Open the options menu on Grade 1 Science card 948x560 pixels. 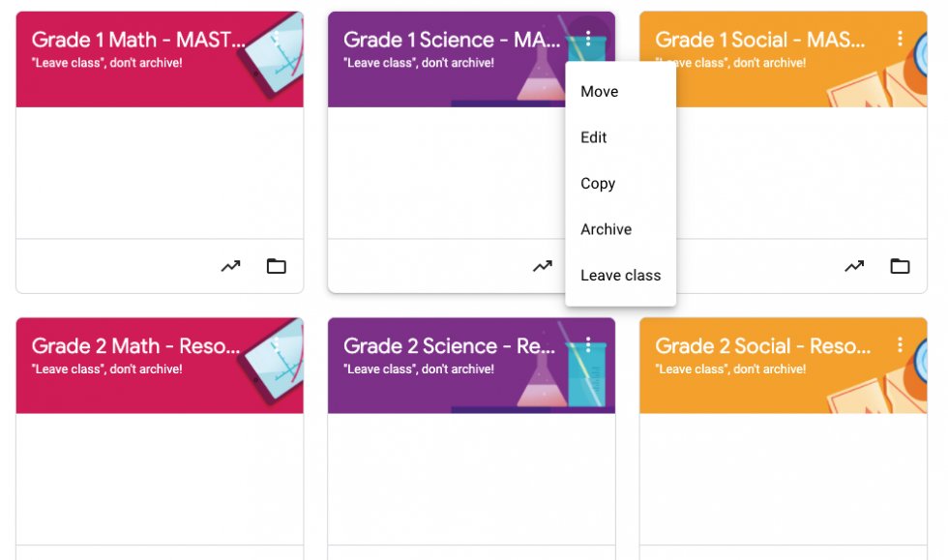tap(588, 40)
